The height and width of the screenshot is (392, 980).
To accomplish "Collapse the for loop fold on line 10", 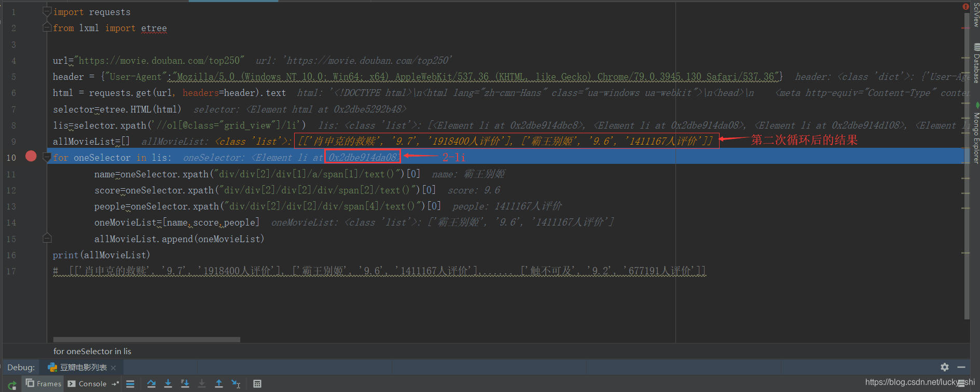I will point(47,157).
